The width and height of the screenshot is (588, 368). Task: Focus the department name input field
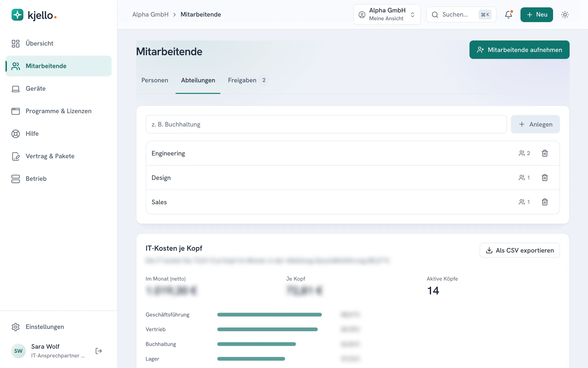tap(326, 124)
